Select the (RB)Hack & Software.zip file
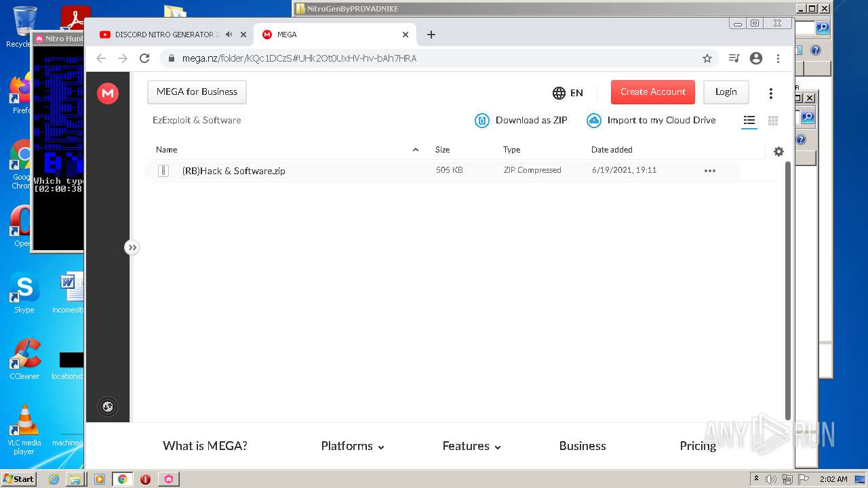This screenshot has width=868, height=488. pos(441,171)
